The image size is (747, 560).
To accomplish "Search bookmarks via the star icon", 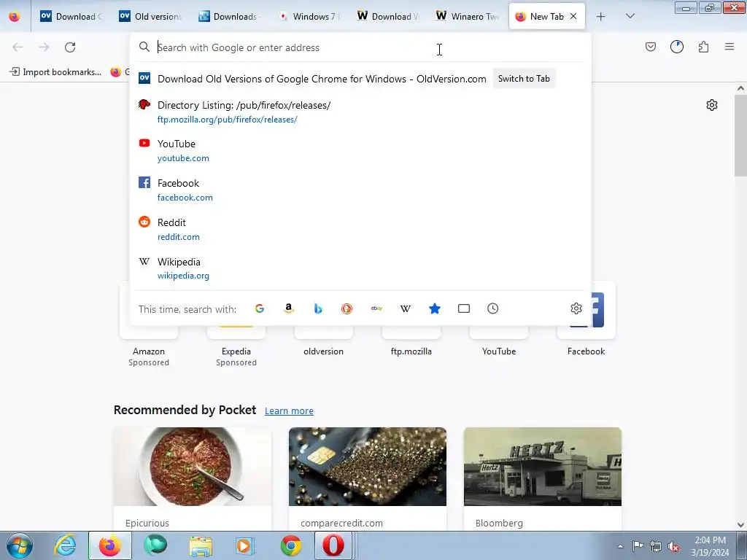I will pyautogui.click(x=435, y=308).
